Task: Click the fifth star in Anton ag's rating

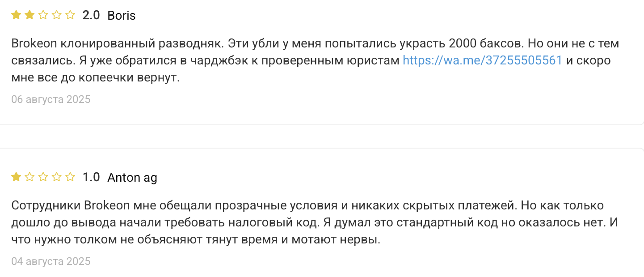Action: [70, 177]
